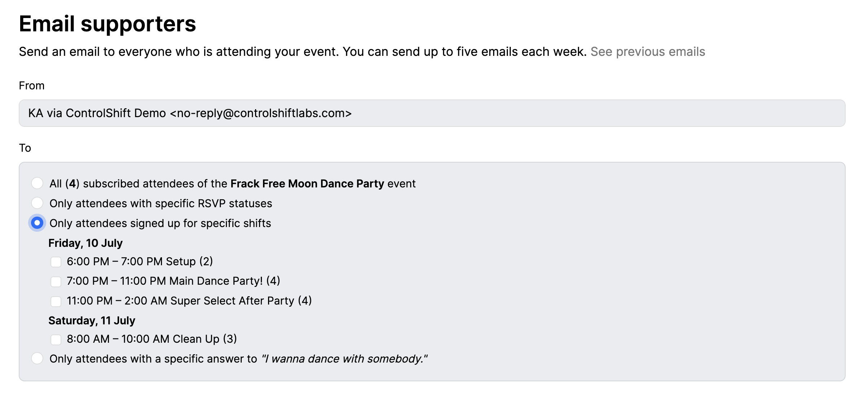Image resolution: width=868 pixels, height=395 pixels.
Task: Click the 'Only attendees with specific RSVP statuses' text
Action: pos(161,204)
